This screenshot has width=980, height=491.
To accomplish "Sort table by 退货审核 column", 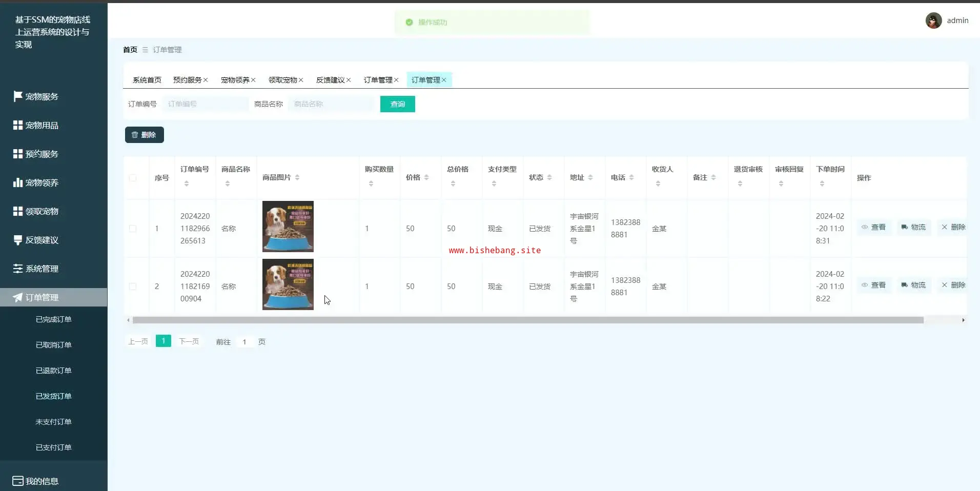I will click(x=740, y=183).
